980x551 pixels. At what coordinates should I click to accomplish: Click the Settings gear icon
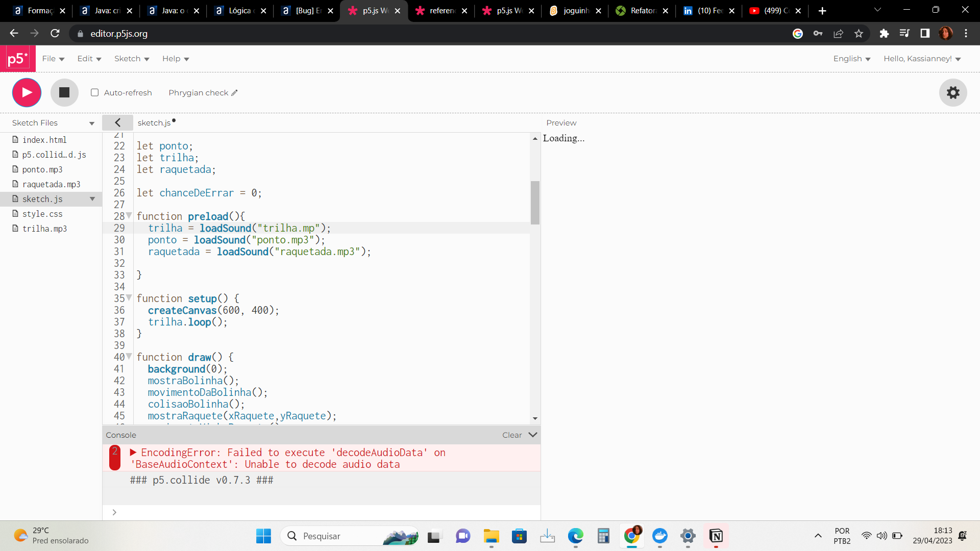coord(954,93)
